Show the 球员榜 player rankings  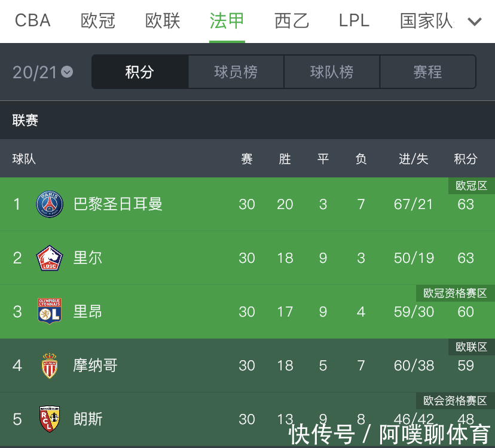(236, 72)
